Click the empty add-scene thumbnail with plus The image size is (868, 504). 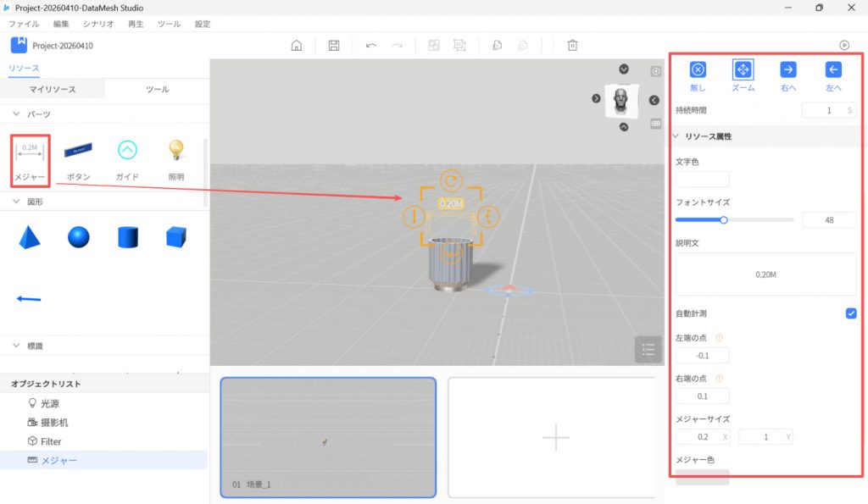pyautogui.click(x=555, y=437)
